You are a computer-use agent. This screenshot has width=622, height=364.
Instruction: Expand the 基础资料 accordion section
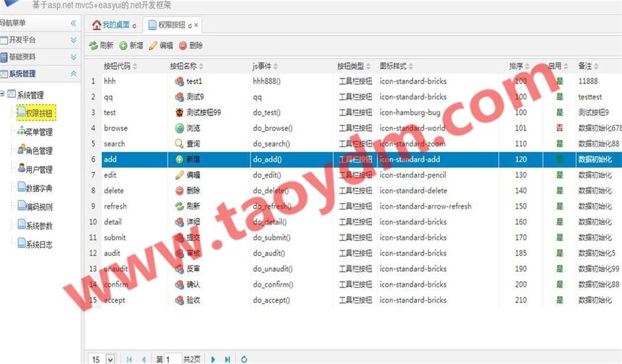tap(74, 56)
